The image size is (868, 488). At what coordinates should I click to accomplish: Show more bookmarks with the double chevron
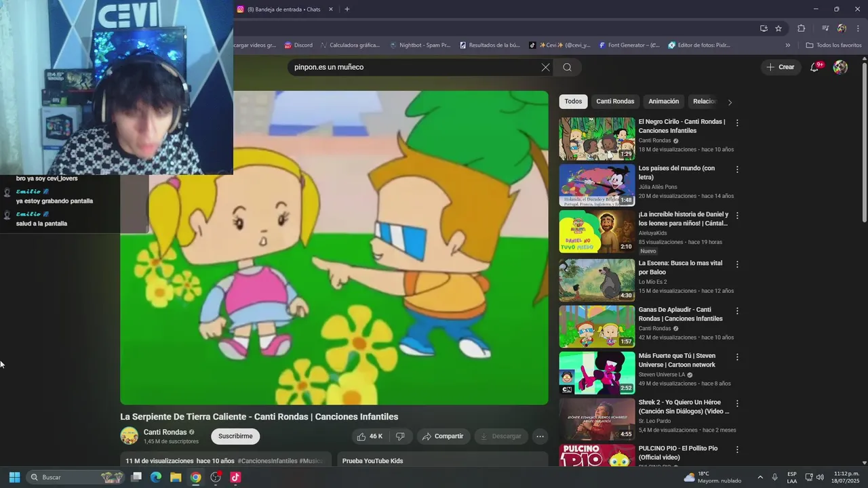click(788, 45)
